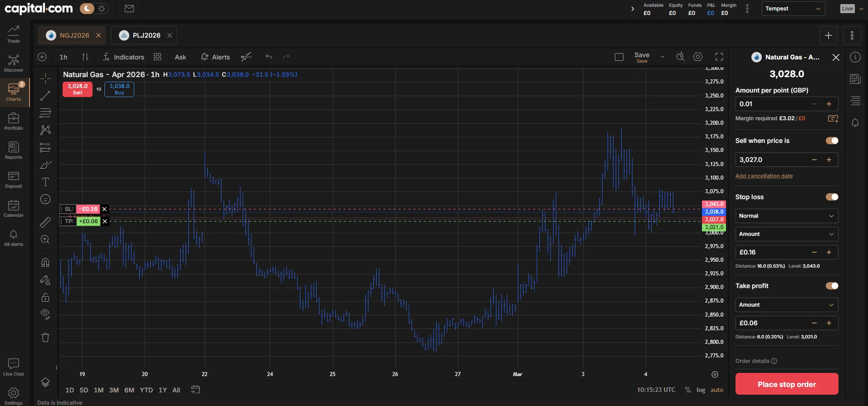Toggle magnet mode for drawings
This screenshot has height=406, width=868.
(45, 262)
